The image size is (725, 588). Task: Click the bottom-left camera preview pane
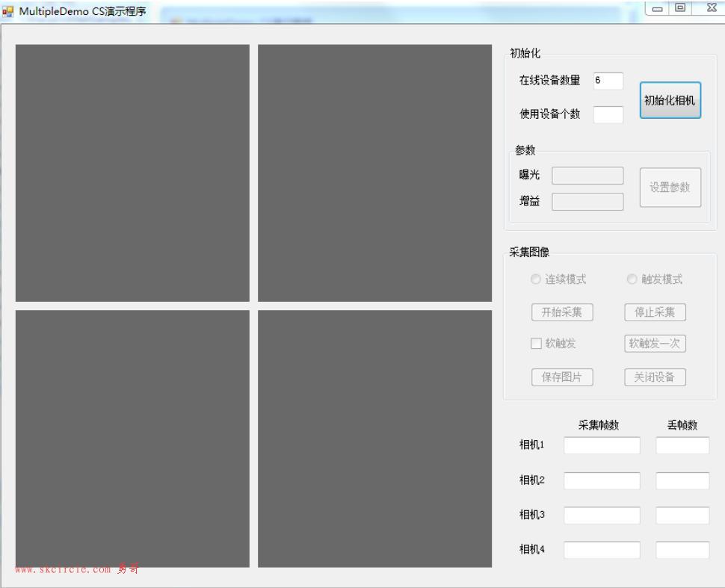tap(132, 439)
